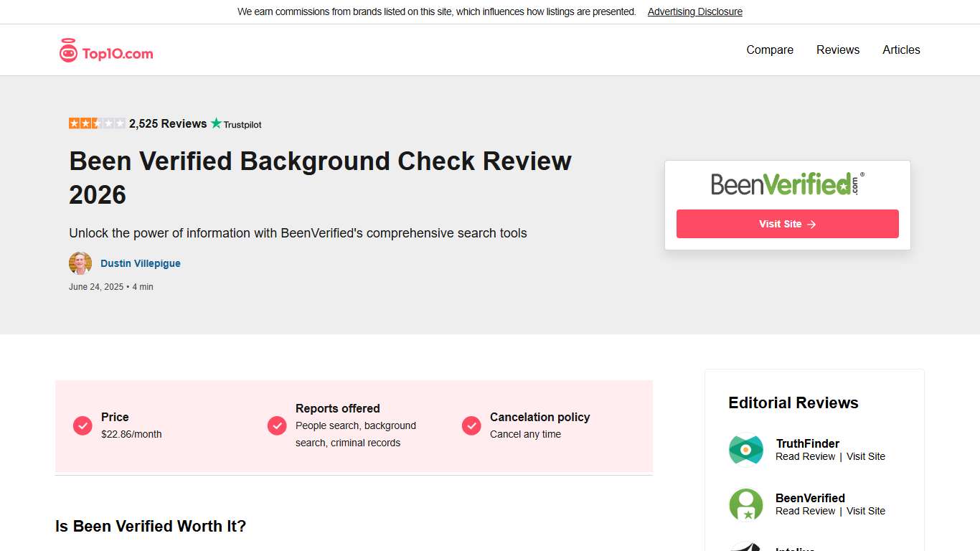This screenshot has height=551, width=980.
Task: Click the TruthFinder logo icon
Action: 745,449
